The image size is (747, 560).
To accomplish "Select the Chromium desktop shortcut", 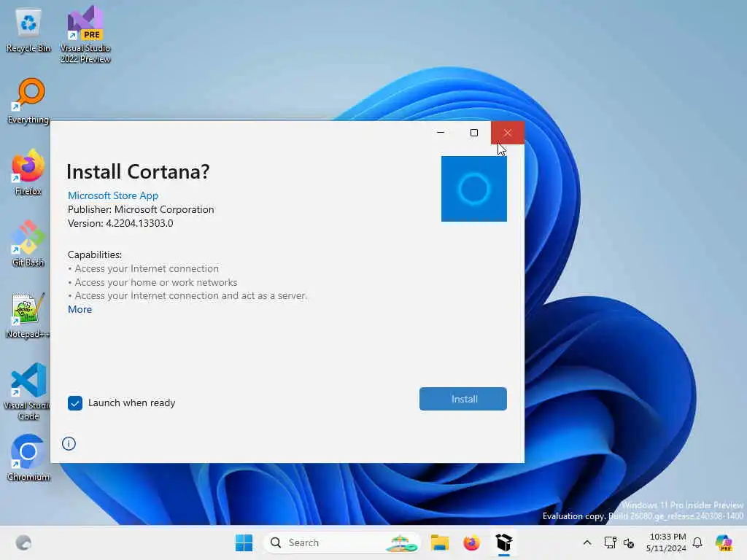I will click(28, 458).
